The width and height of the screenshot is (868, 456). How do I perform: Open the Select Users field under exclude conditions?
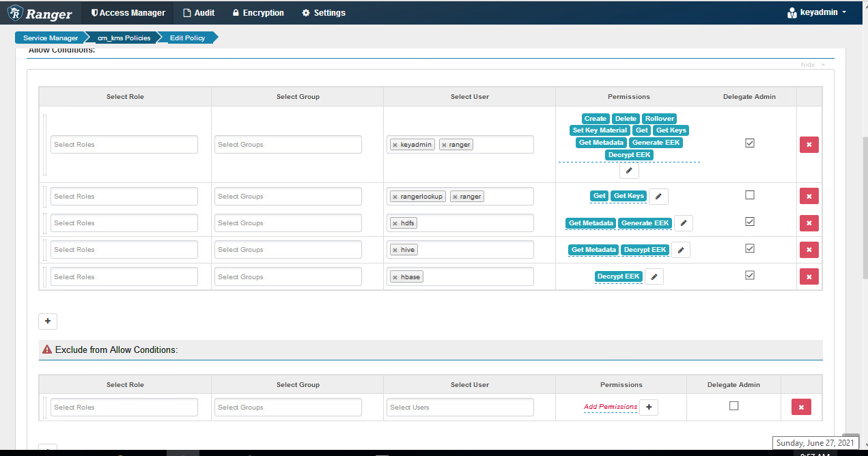pos(460,407)
